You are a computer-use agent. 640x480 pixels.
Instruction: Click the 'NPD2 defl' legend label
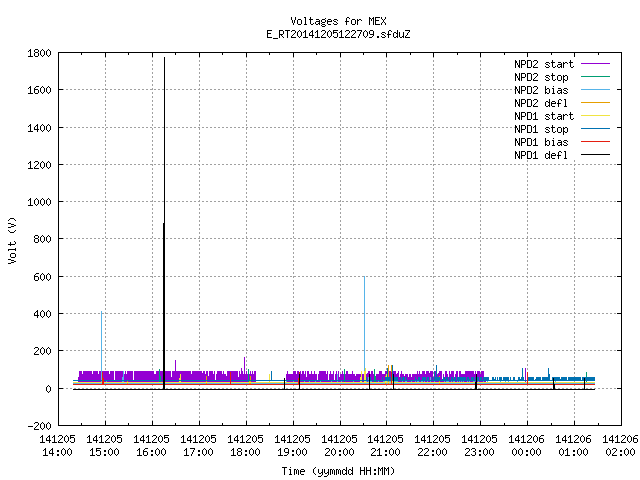point(541,103)
